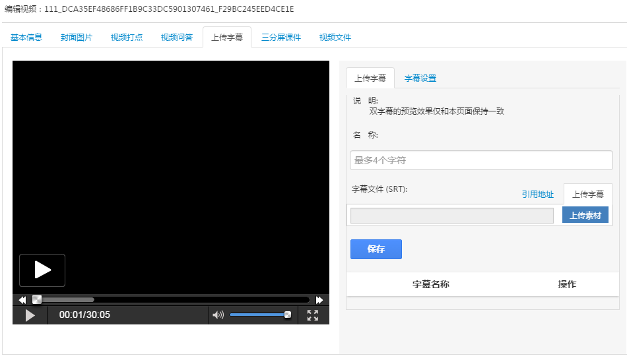
Task: Click the blue 保存 button
Action: (376, 249)
